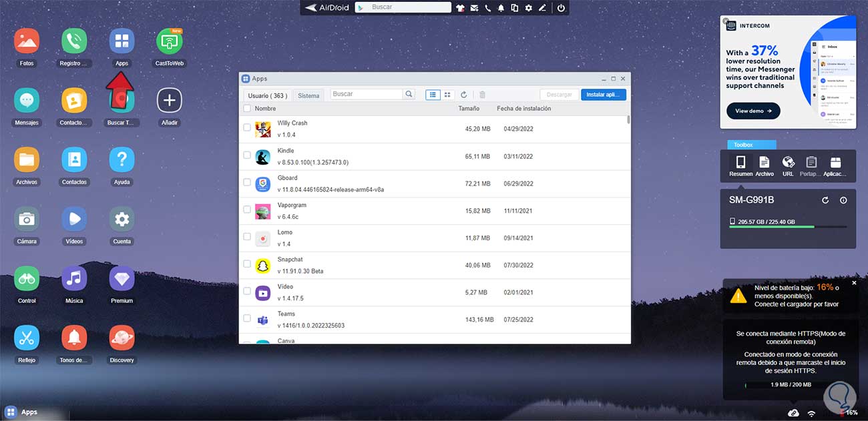Launch the CastToWeb icon
This screenshot has width=868, height=421.
[x=170, y=41]
